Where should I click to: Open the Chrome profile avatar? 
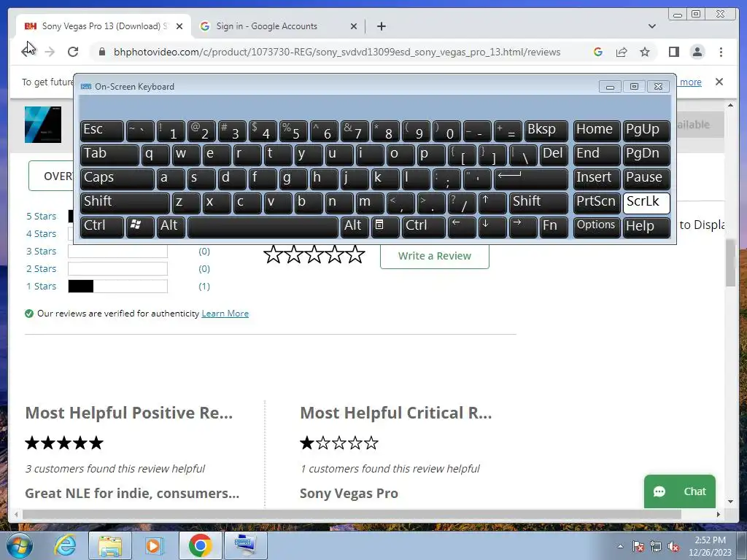697,52
